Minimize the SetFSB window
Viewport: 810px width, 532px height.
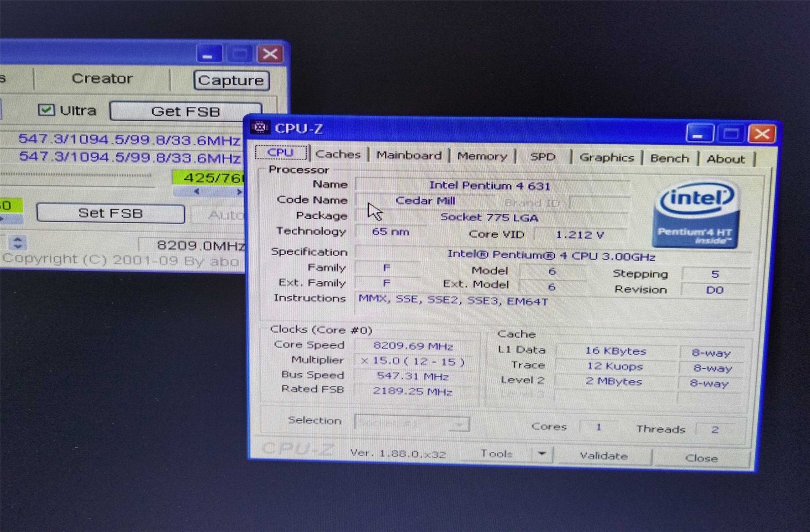point(208,54)
